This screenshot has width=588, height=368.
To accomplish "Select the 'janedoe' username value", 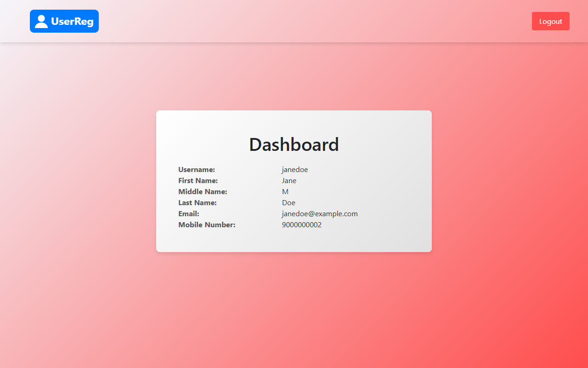I will [295, 170].
